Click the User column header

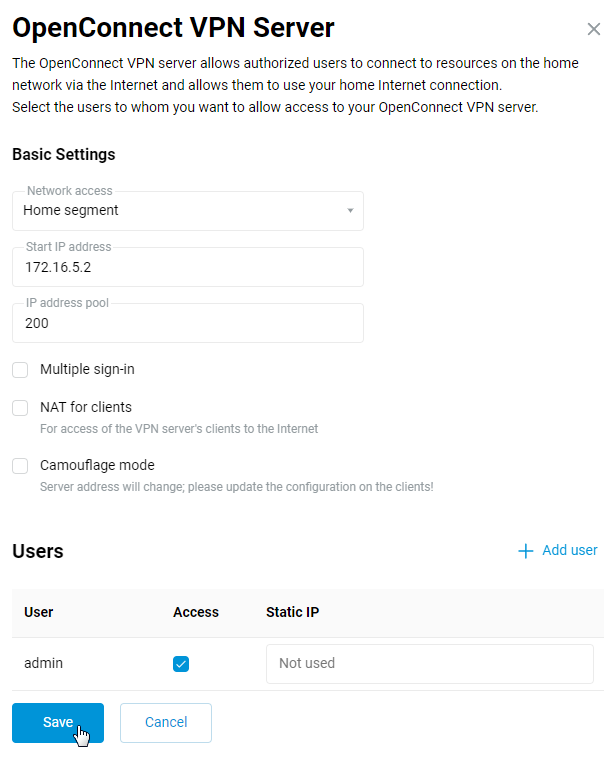(39, 612)
